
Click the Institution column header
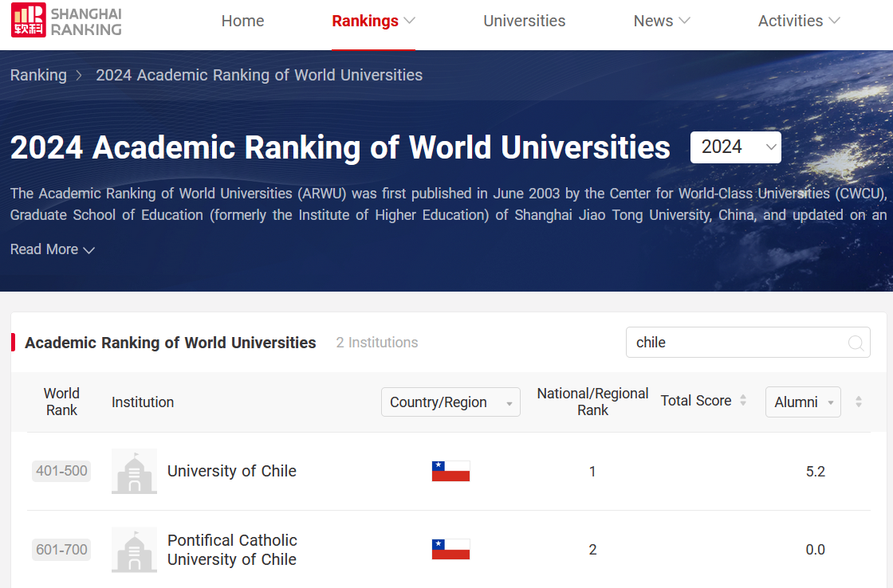tap(143, 402)
